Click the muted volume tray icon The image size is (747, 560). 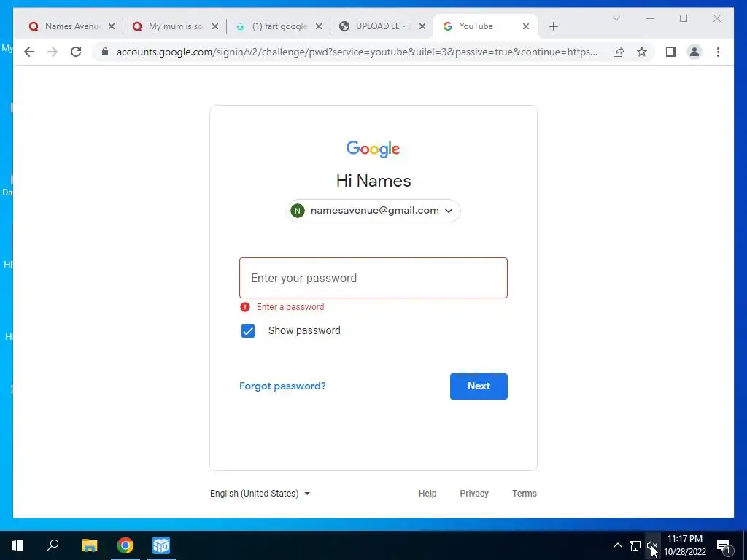(x=652, y=545)
